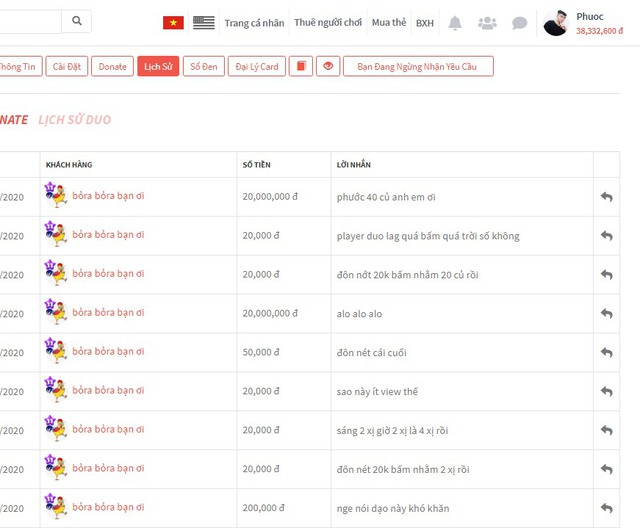Click the search magnifier icon

click(77, 21)
